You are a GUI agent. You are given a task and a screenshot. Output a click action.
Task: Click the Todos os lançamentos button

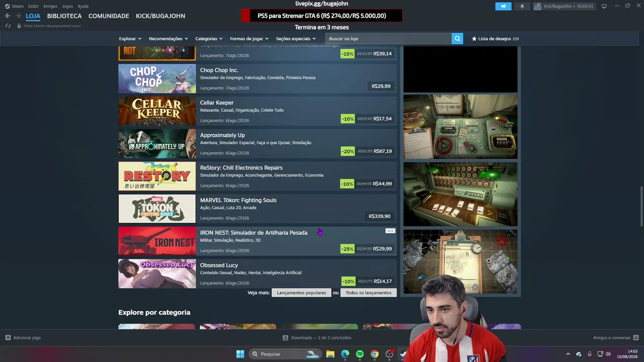point(368,293)
